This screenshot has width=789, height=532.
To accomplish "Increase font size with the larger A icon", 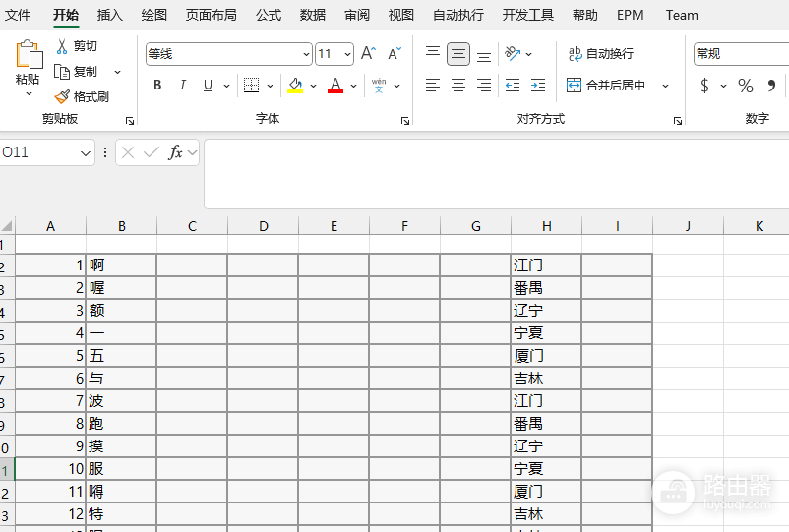I will point(368,53).
